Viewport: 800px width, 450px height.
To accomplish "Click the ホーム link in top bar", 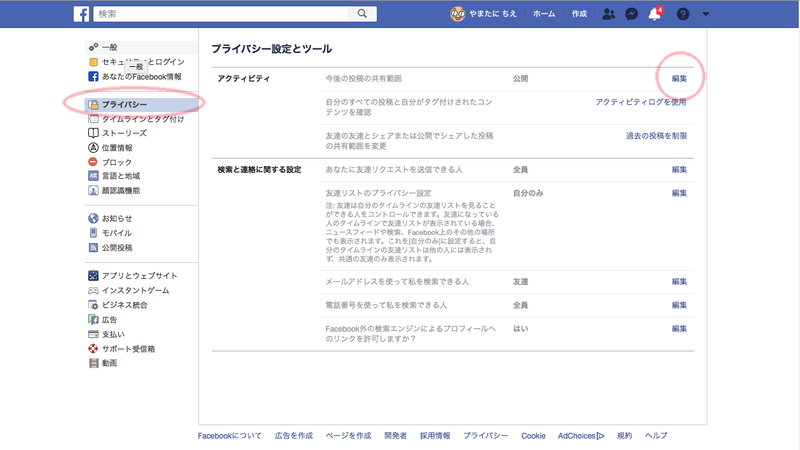I will (x=544, y=14).
